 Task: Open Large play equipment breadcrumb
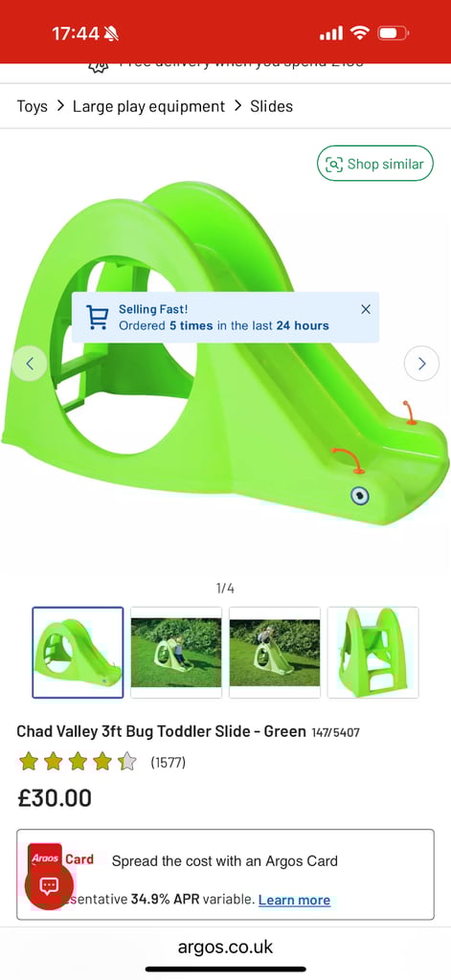point(148,106)
